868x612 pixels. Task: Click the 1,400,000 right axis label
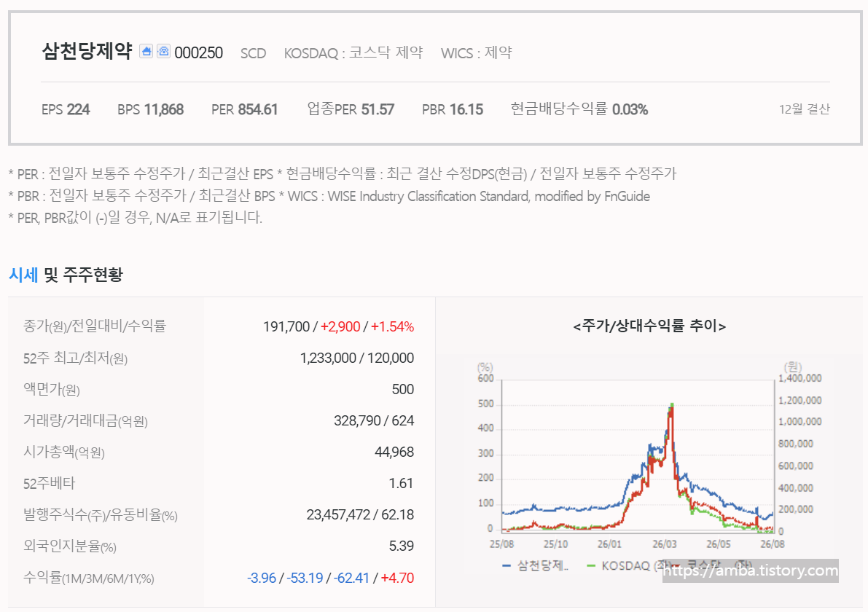[x=800, y=378]
